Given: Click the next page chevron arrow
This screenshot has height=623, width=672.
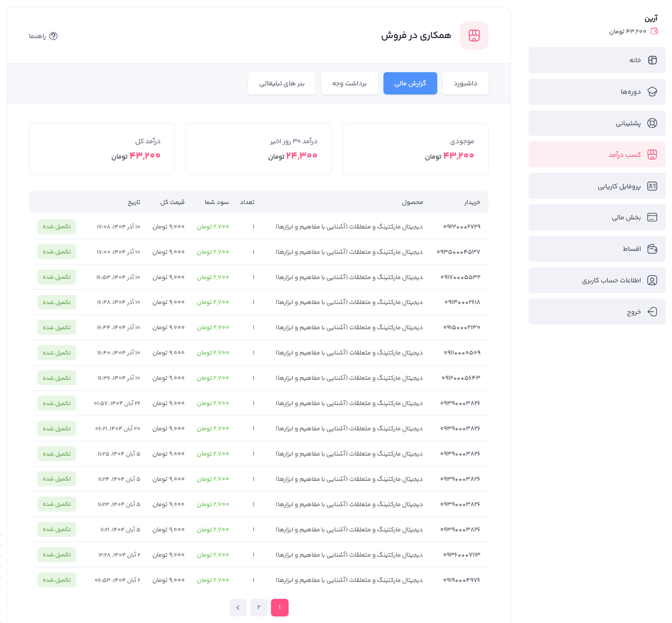Looking at the screenshot, I should [x=238, y=607].
